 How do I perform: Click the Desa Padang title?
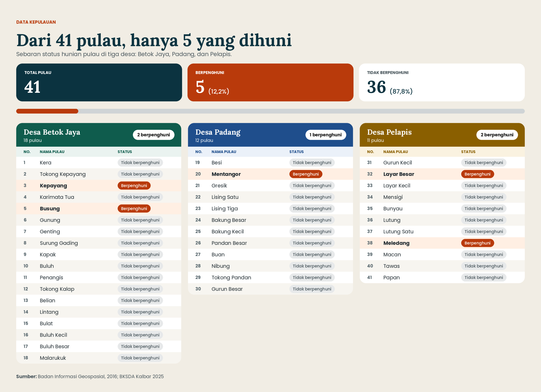[x=218, y=132]
